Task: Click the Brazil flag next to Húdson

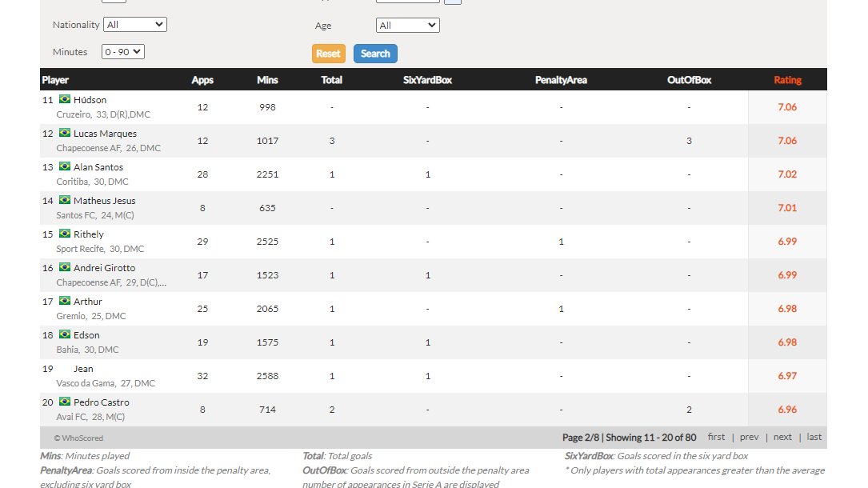Action: 65,99
